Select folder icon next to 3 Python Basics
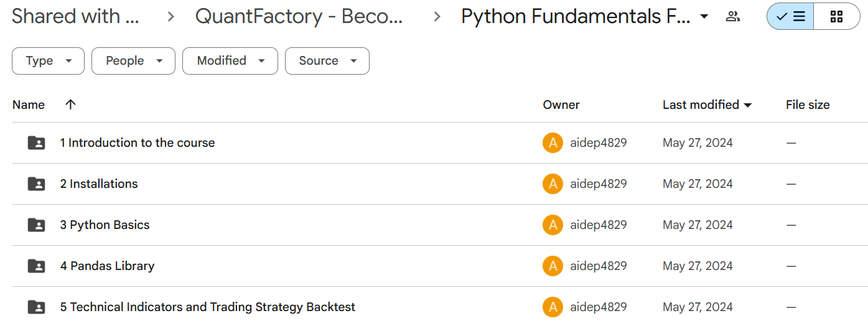The height and width of the screenshot is (326, 868). [37, 225]
